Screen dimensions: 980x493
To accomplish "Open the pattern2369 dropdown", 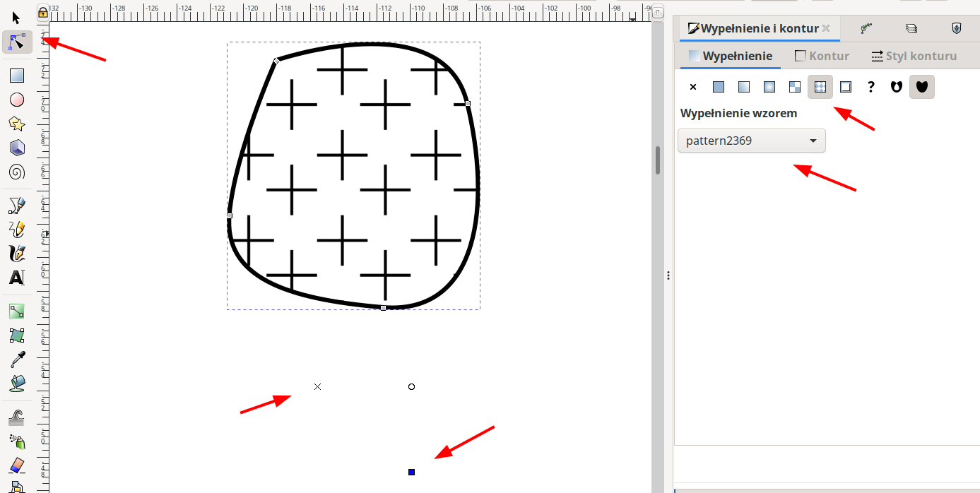I will tap(751, 141).
